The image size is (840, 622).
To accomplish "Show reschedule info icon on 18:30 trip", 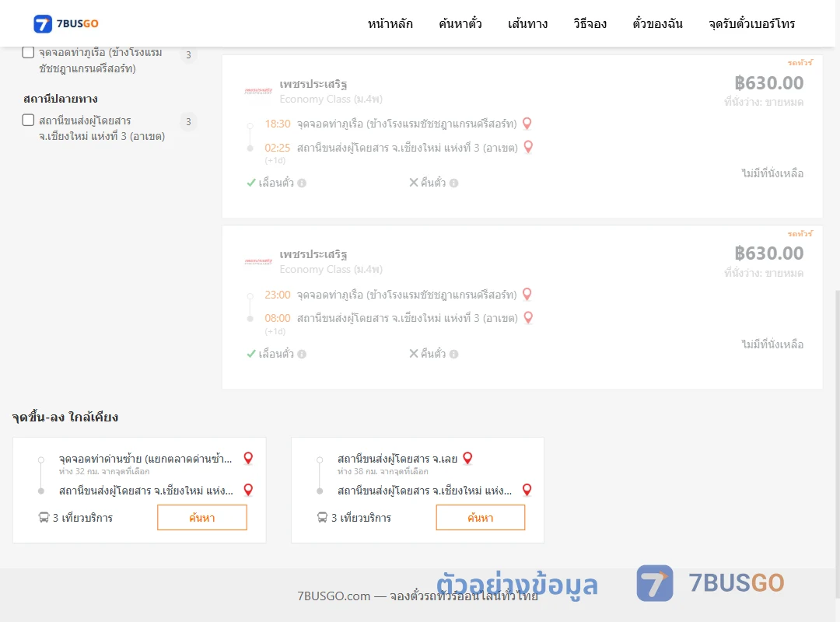I will (x=302, y=183).
